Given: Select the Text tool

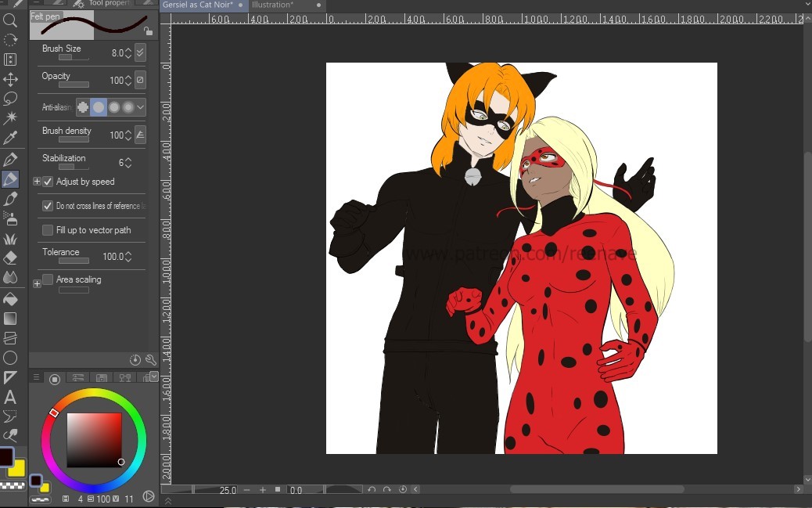Looking at the screenshot, I should tap(10, 397).
